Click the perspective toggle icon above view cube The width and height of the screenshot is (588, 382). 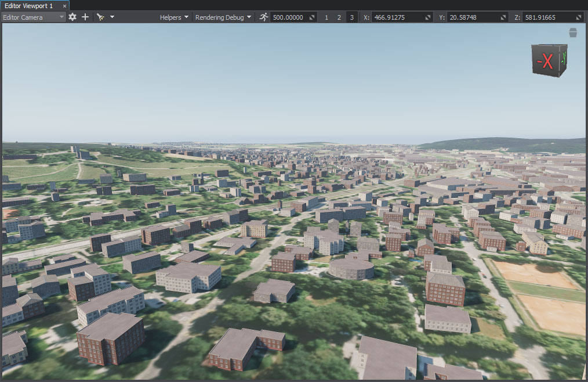click(573, 33)
